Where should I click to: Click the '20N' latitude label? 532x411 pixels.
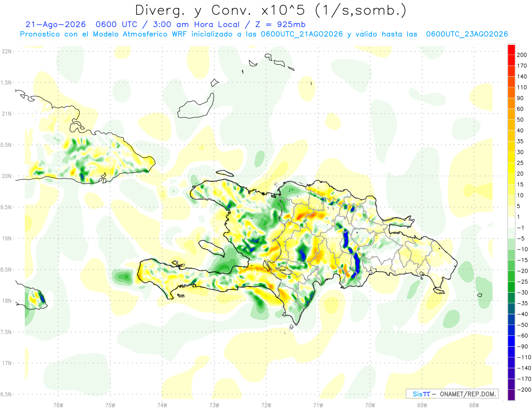(6, 176)
